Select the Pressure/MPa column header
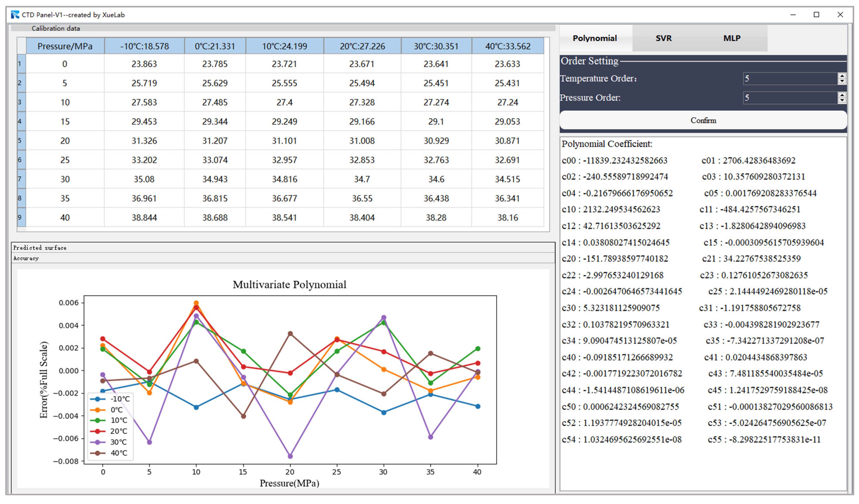The width and height of the screenshot is (859, 504). tap(65, 46)
